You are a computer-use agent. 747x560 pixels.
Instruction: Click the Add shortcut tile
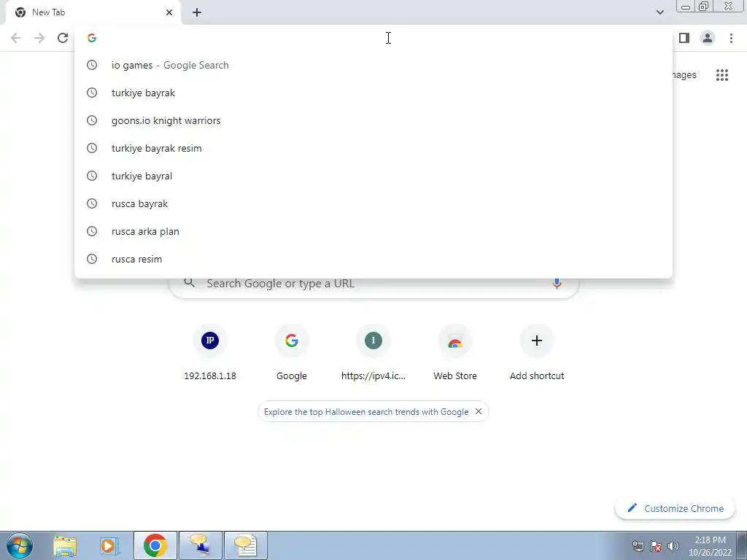537,352
